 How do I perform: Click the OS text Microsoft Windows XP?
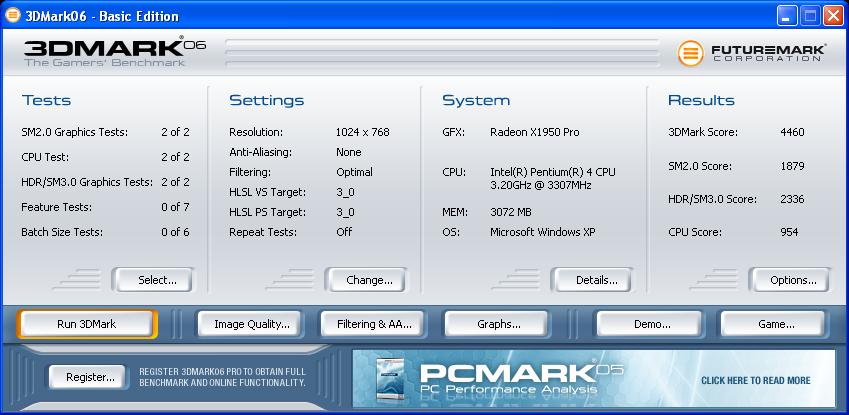click(543, 232)
